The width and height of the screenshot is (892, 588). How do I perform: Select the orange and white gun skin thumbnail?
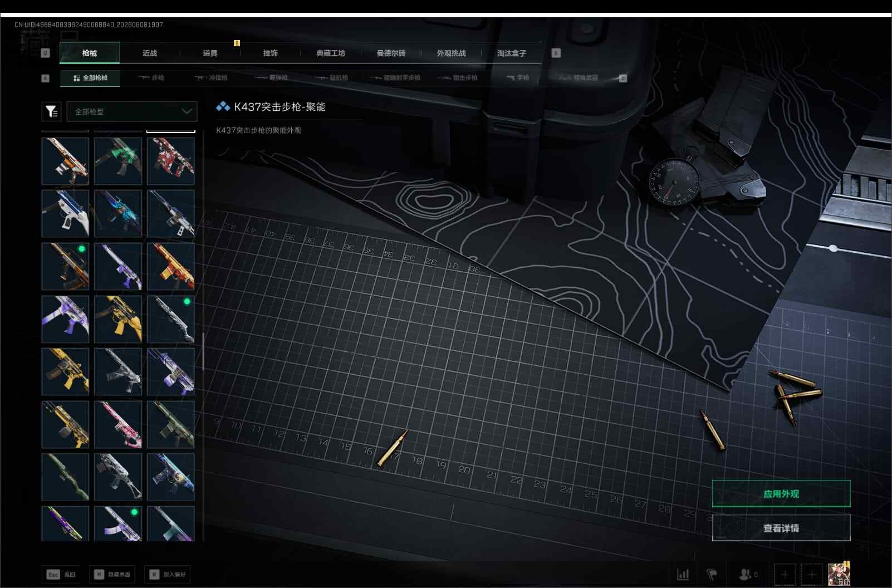coord(65,161)
